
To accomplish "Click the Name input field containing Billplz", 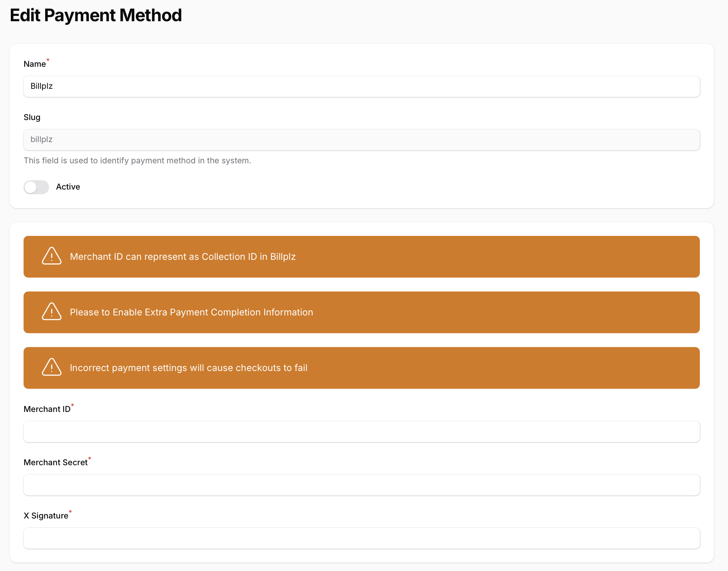I will point(362,86).
